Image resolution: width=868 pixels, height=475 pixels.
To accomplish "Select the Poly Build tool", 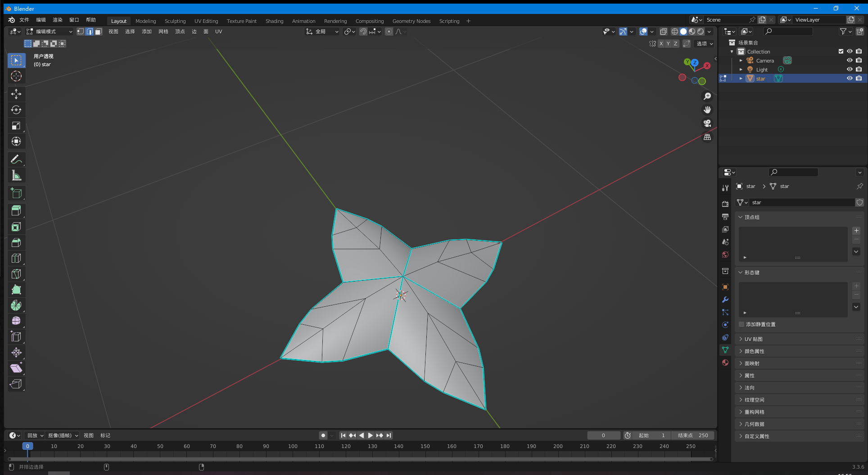I will click(16, 290).
